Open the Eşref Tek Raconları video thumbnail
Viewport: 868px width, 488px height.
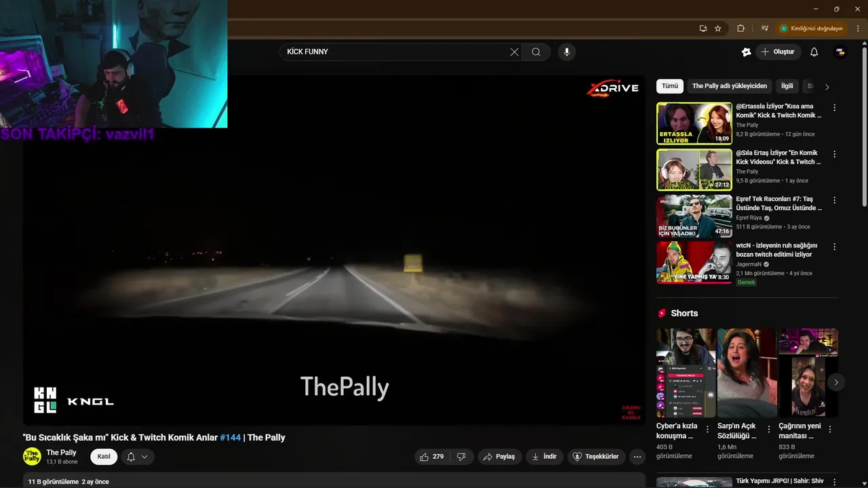694,216
